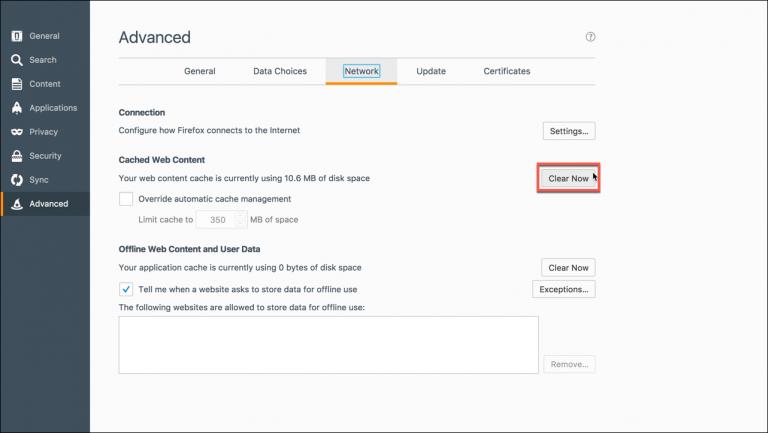Click Offline Web Content and User Data heading
Image resolution: width=768 pixels, height=433 pixels.
coord(189,249)
